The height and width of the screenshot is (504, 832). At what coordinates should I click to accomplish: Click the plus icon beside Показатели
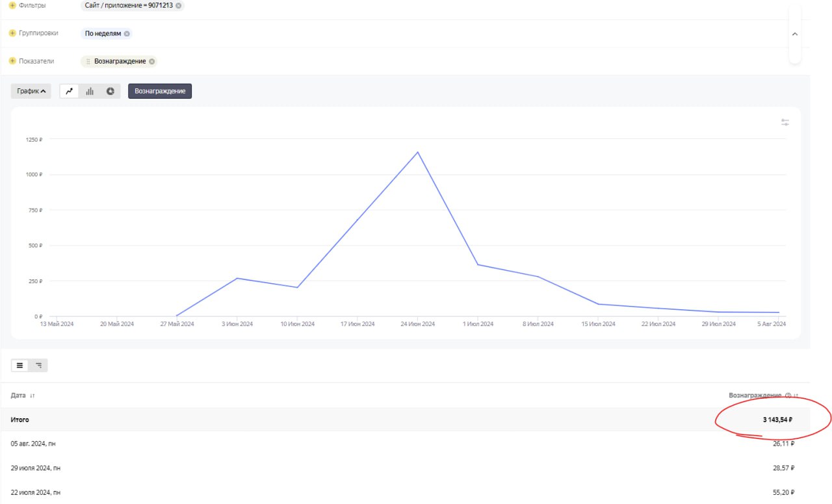pyautogui.click(x=12, y=61)
